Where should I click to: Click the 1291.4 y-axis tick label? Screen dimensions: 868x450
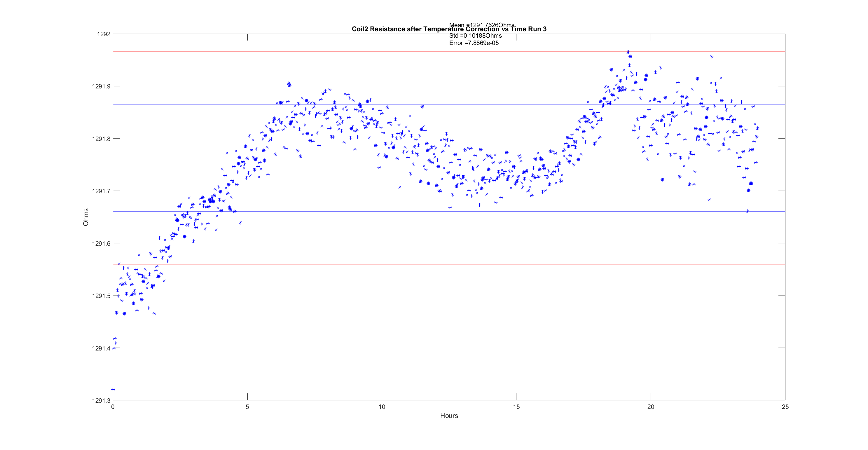[101, 348]
